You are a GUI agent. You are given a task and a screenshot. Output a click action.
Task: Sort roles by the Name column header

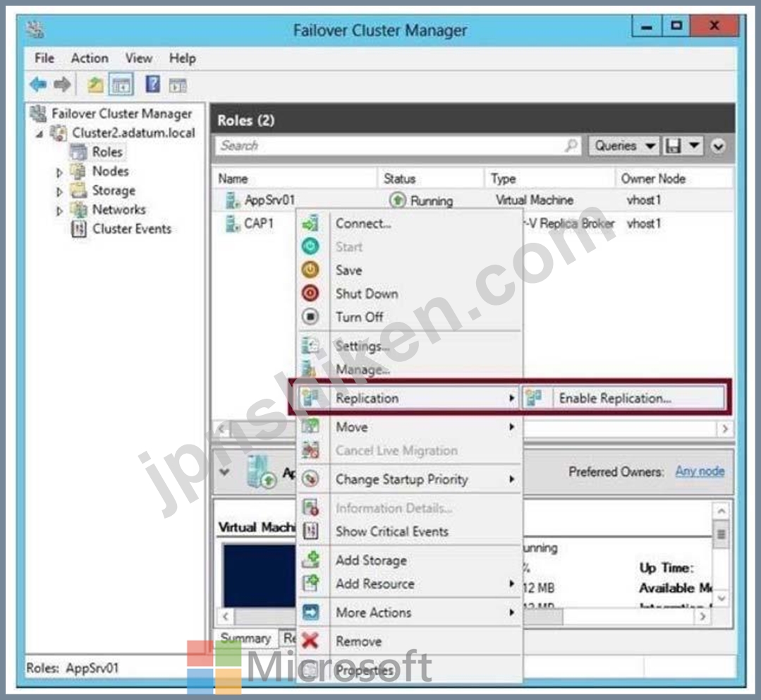[295, 179]
